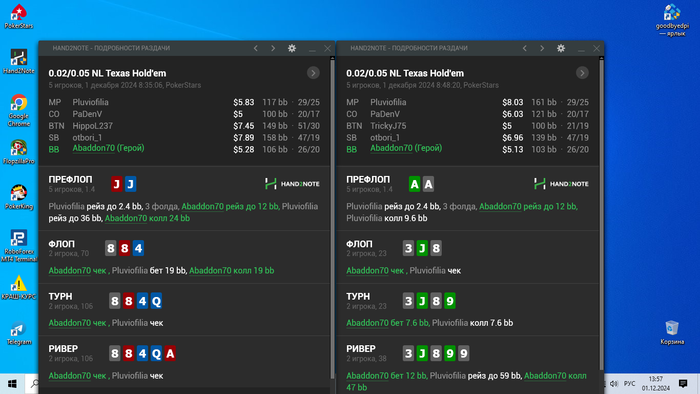700x394 pixels.
Task: Click green A hole card in right preflop
Action: point(414,184)
